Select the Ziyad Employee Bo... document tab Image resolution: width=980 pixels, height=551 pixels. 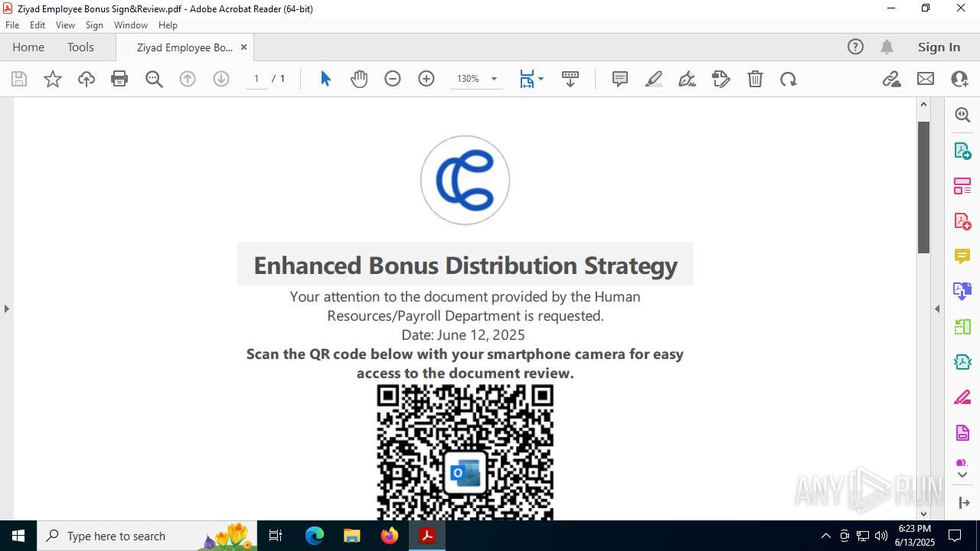point(185,47)
